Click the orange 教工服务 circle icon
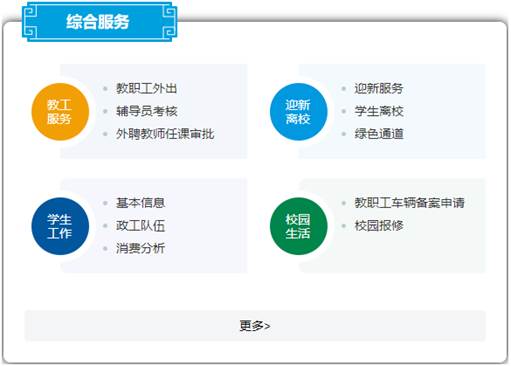 pyautogui.click(x=60, y=112)
